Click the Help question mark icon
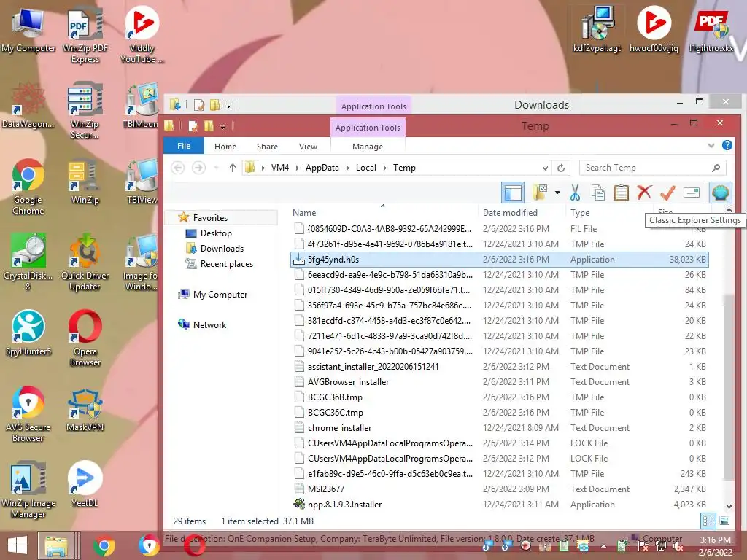This screenshot has width=747, height=560. click(727, 145)
